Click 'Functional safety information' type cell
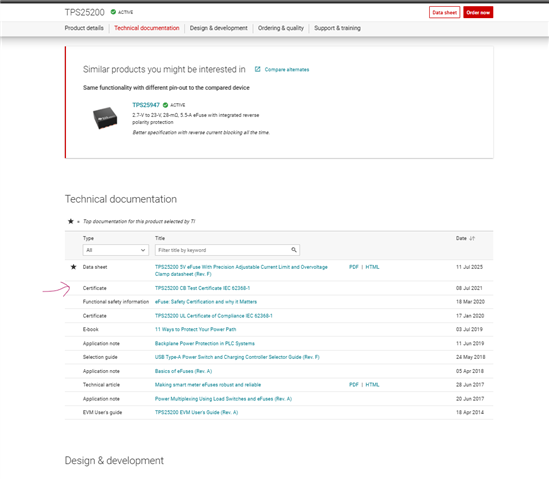 coord(116,302)
